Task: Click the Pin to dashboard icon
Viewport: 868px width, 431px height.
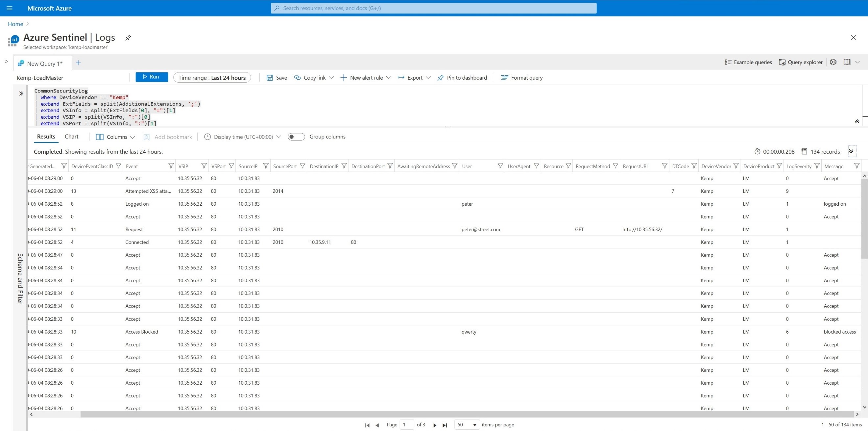Action: [x=440, y=78]
